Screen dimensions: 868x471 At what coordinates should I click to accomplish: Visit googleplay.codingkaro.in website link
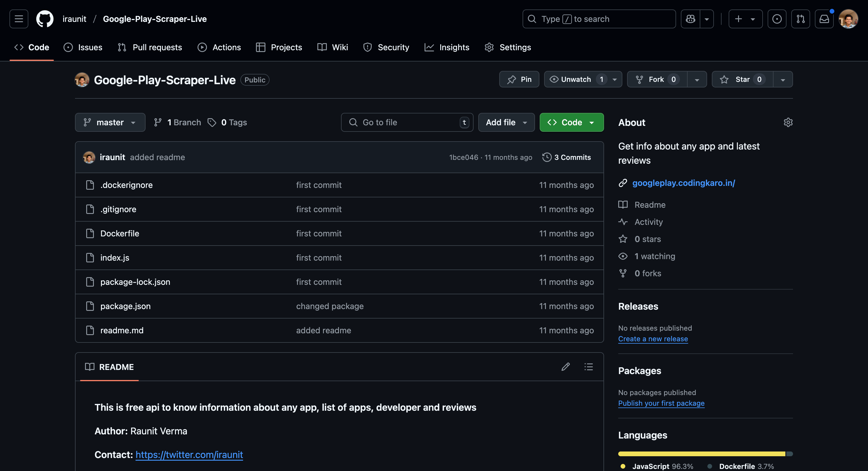pyautogui.click(x=683, y=183)
